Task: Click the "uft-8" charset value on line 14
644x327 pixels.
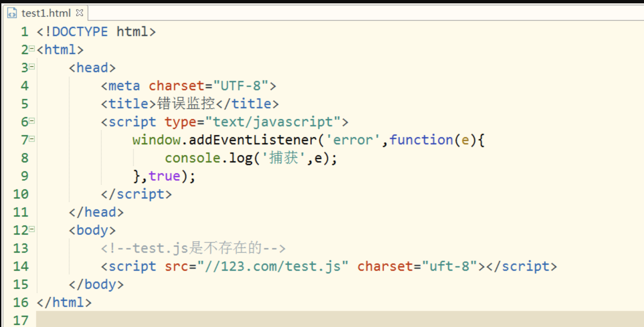Action: (450, 266)
